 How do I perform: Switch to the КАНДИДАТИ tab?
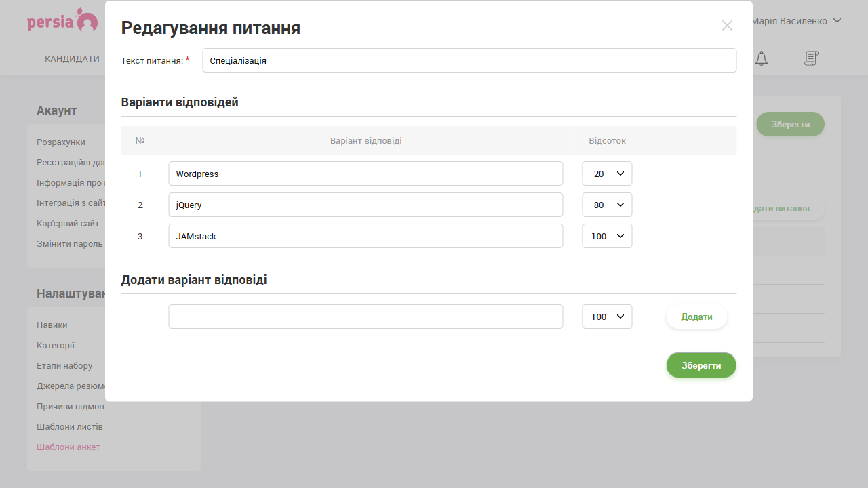72,58
